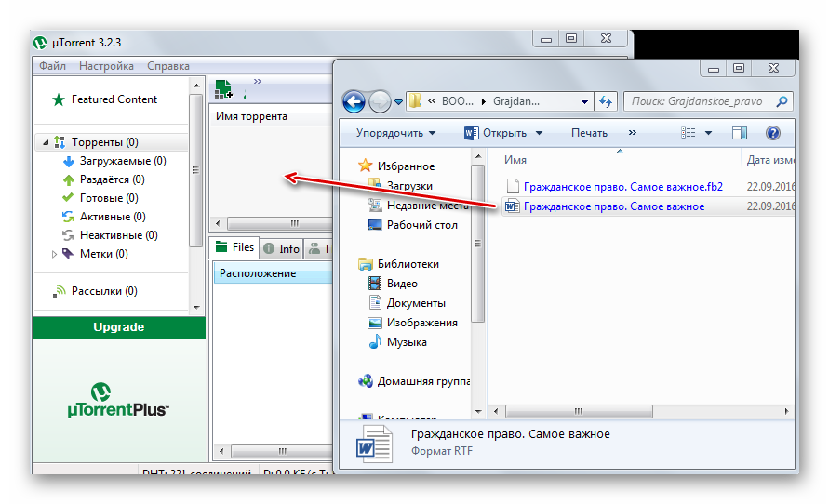Screen dimensions: 829x504
Task: Open the Справка menu in uTorrent
Action: [x=168, y=66]
